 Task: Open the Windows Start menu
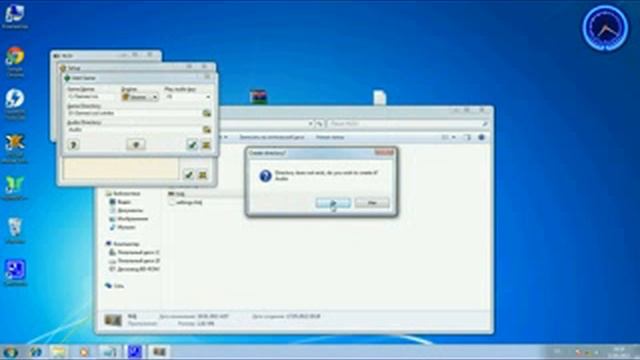(x=10, y=352)
